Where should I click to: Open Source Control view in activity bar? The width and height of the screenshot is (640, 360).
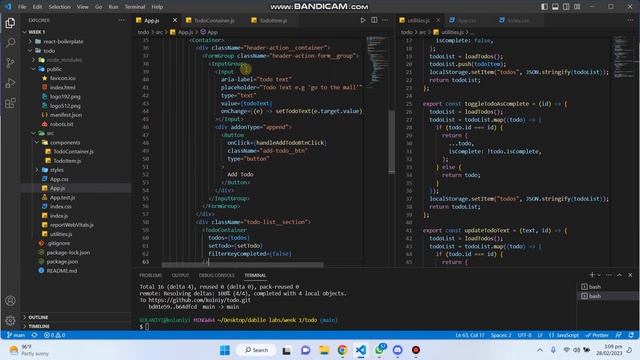[x=10, y=62]
